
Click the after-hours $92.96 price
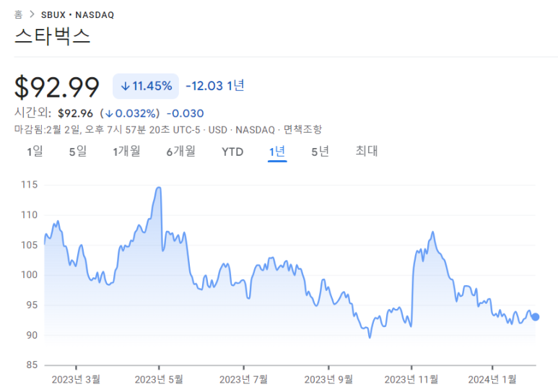[x=76, y=113]
